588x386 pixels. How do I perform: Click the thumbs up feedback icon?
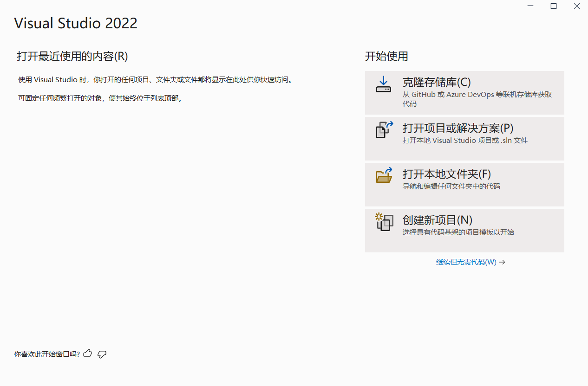[x=88, y=354]
